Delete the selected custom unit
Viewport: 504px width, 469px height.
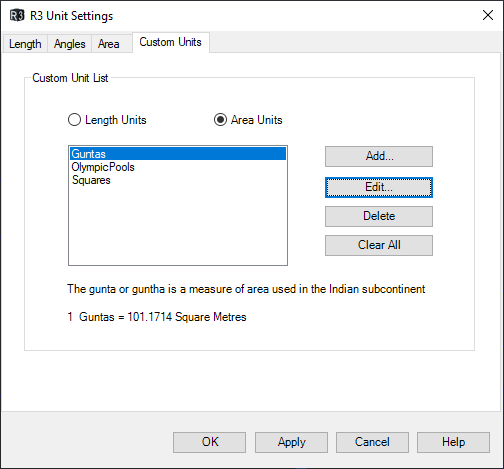click(x=379, y=216)
